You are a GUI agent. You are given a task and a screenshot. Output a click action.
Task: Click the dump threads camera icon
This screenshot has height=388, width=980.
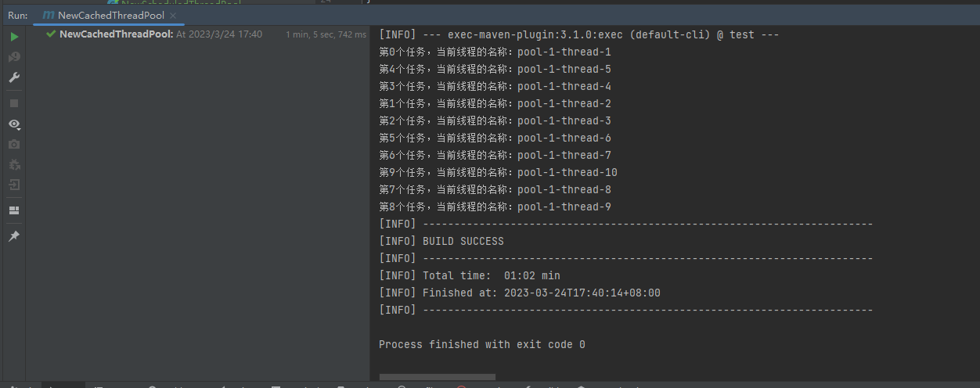[14, 145]
